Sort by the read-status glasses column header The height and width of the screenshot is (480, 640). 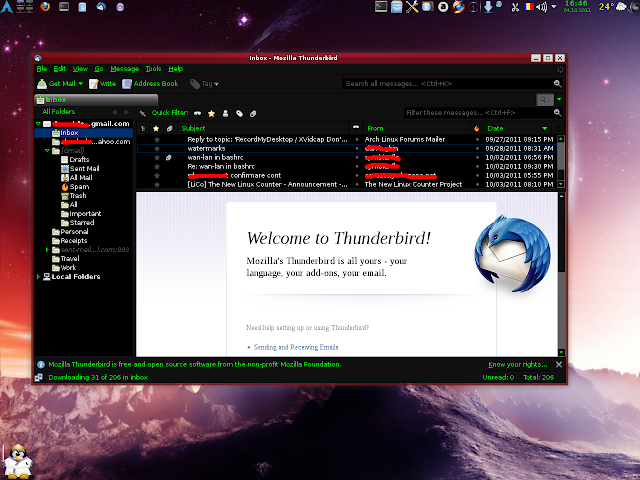[356, 128]
